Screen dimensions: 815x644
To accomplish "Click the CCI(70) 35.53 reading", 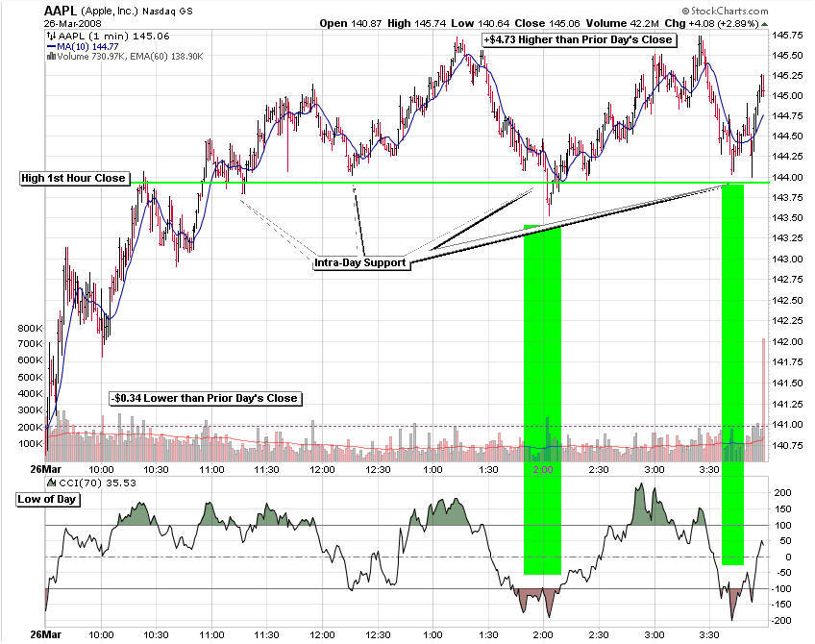I will [98, 483].
